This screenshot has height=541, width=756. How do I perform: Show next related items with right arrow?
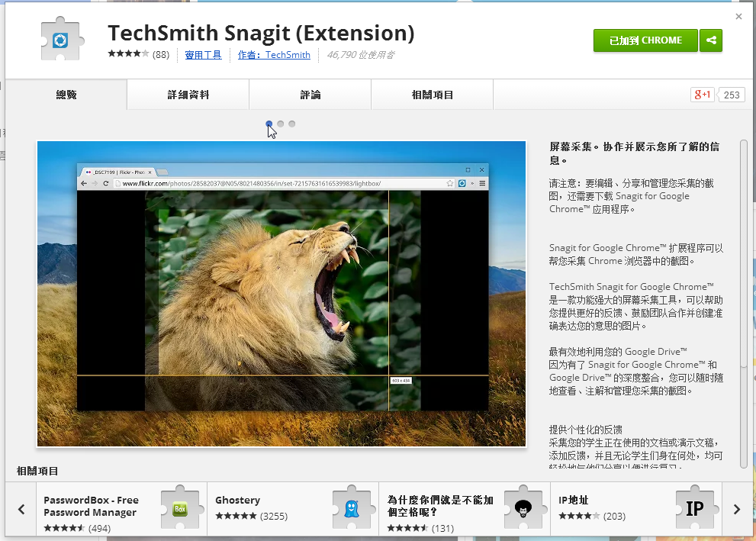click(737, 509)
